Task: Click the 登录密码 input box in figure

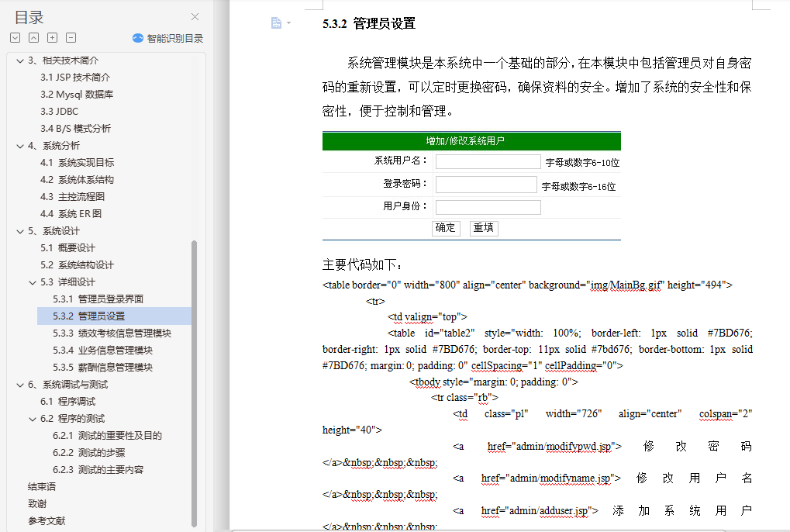Action: tap(485, 185)
